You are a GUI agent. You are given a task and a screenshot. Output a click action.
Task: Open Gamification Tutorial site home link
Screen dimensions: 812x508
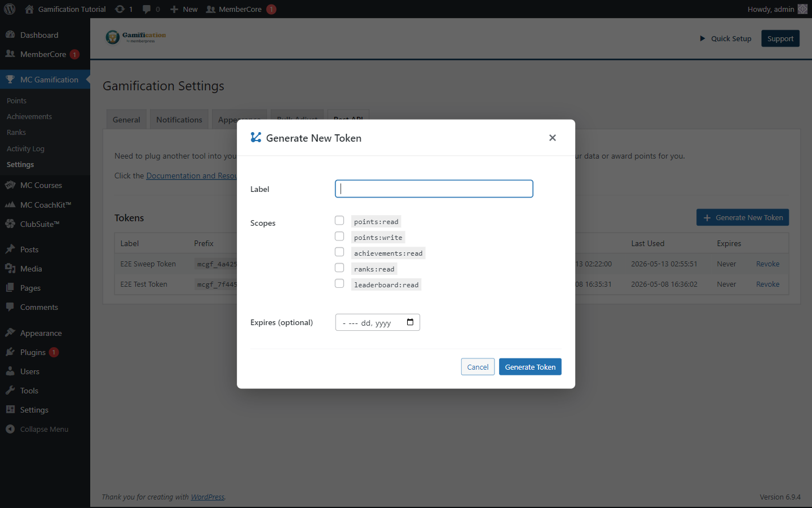(65, 9)
